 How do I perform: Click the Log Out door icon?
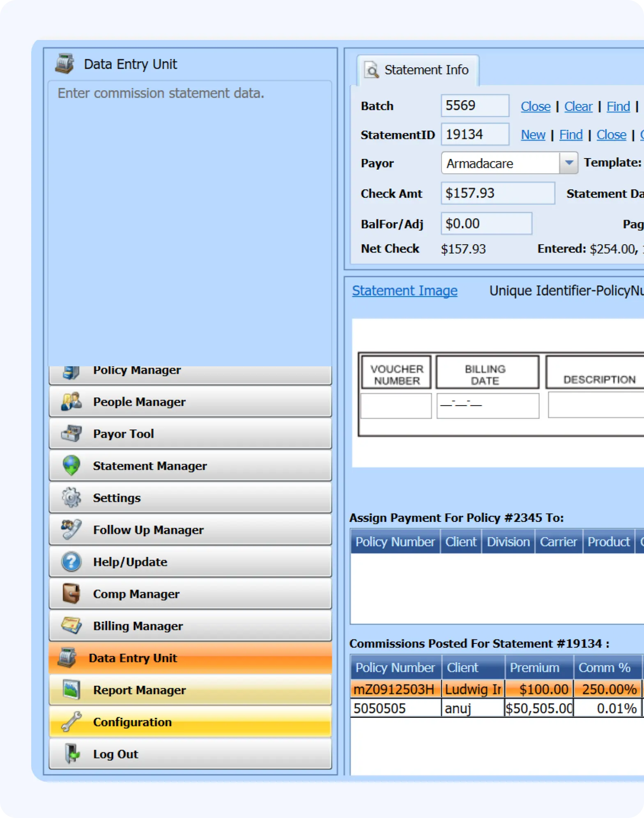coord(71,754)
